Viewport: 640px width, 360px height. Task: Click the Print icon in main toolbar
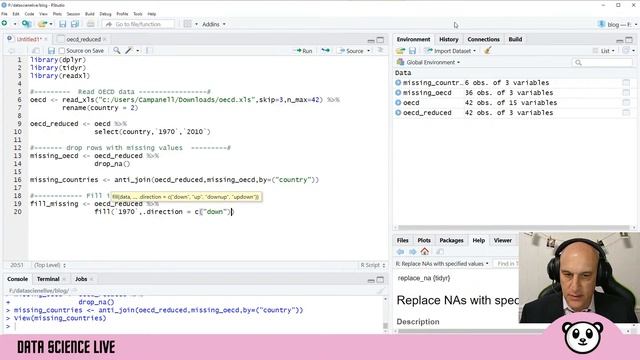(91, 24)
